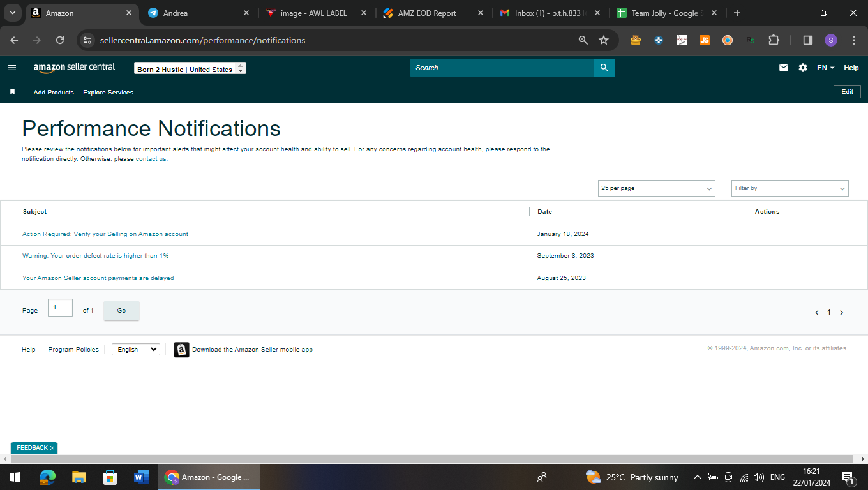Image resolution: width=868 pixels, height=490 pixels.
Task: Click the teal search magnifier button
Action: [604, 68]
